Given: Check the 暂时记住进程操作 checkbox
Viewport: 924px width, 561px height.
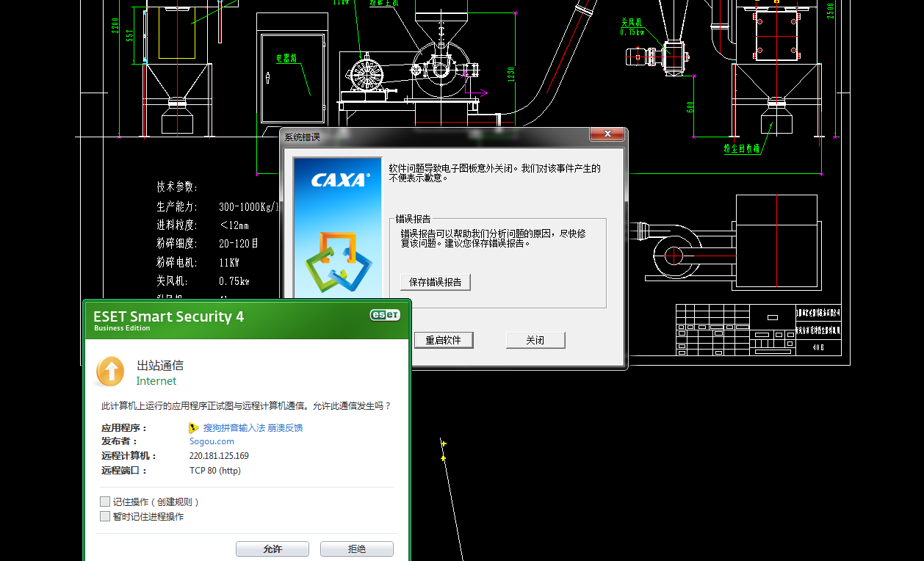Looking at the screenshot, I should point(105,516).
